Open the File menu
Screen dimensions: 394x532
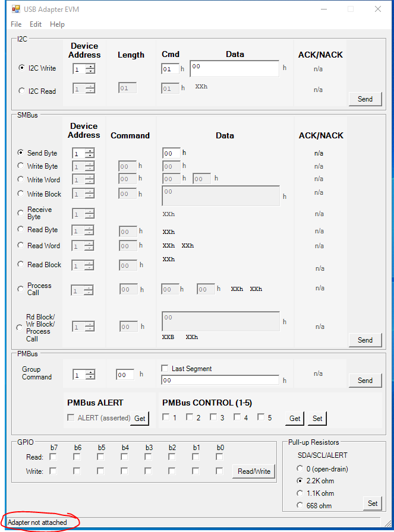pos(16,24)
